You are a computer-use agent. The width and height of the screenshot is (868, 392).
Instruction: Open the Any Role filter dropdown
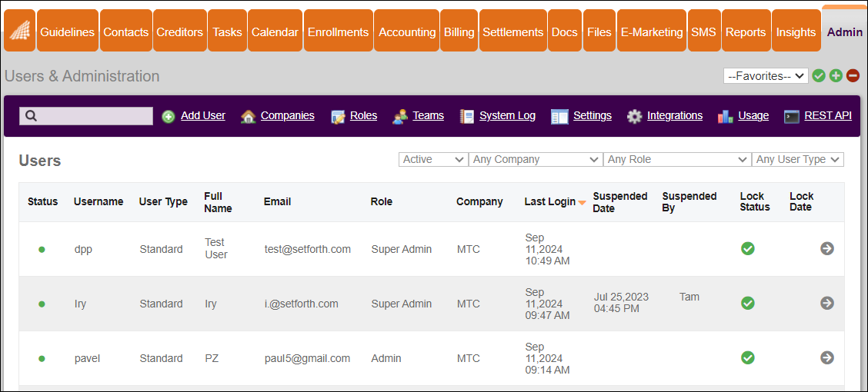pos(678,159)
